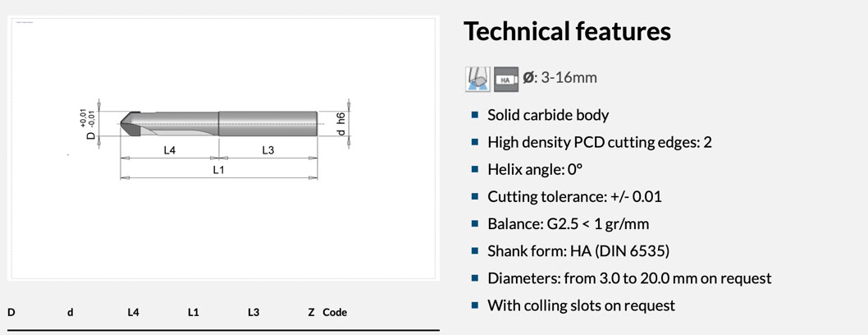This screenshot has height=335, width=868.
Task: Click the Code column header
Action: 335,313
